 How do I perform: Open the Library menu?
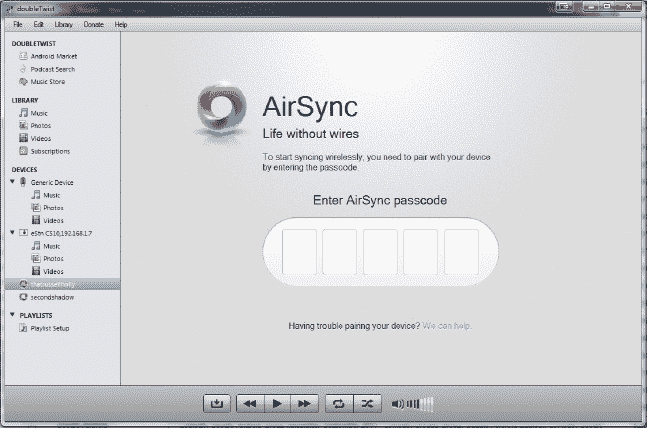(64, 24)
